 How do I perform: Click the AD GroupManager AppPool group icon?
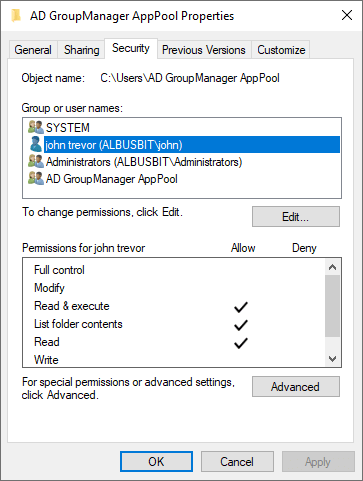click(x=36, y=179)
